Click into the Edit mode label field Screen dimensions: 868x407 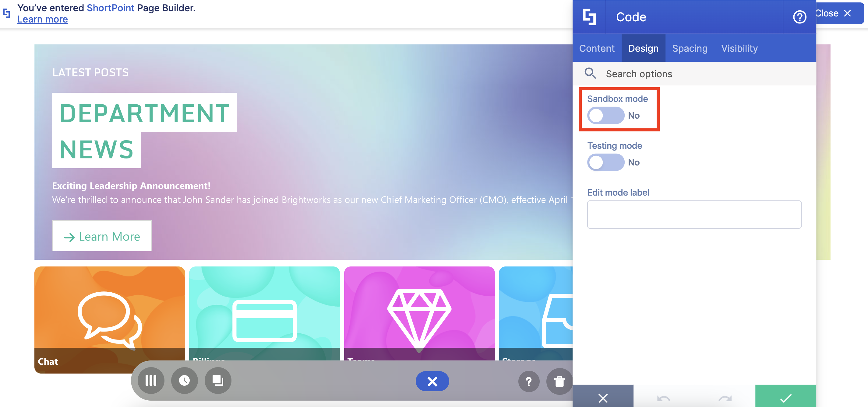[694, 214]
